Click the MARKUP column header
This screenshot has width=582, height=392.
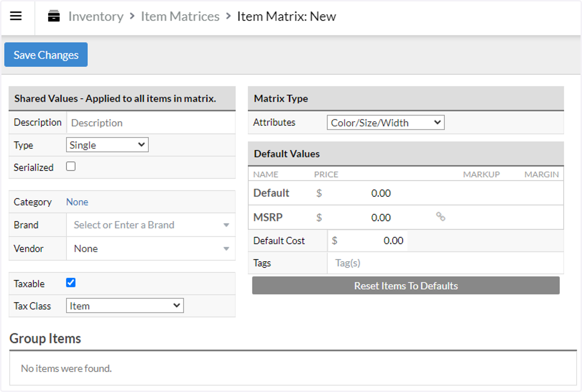coord(481,174)
